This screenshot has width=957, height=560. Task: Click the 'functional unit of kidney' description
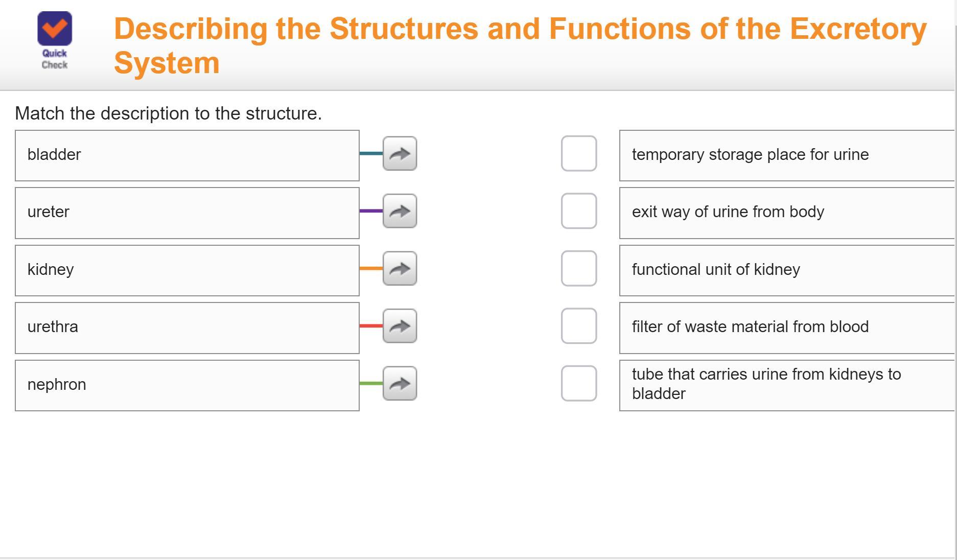tap(786, 270)
